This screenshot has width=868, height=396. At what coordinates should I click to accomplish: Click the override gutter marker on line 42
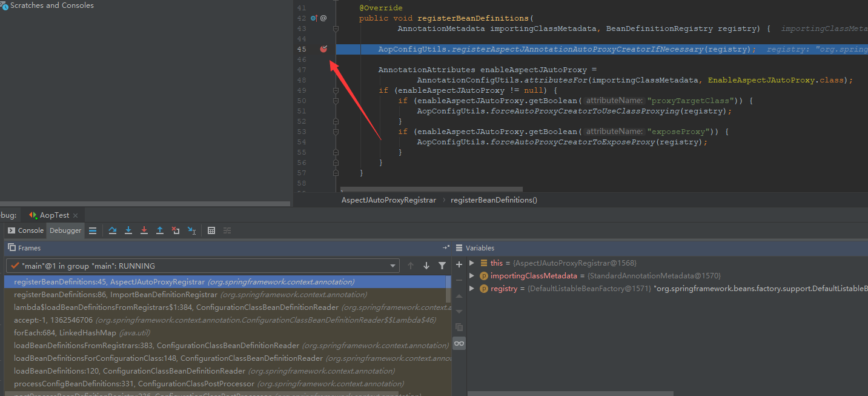pyautogui.click(x=314, y=18)
